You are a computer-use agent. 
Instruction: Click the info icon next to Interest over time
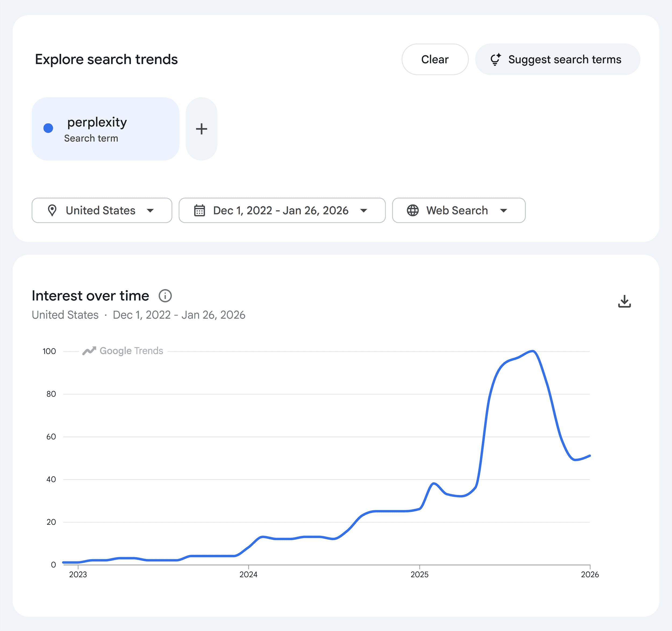point(165,295)
